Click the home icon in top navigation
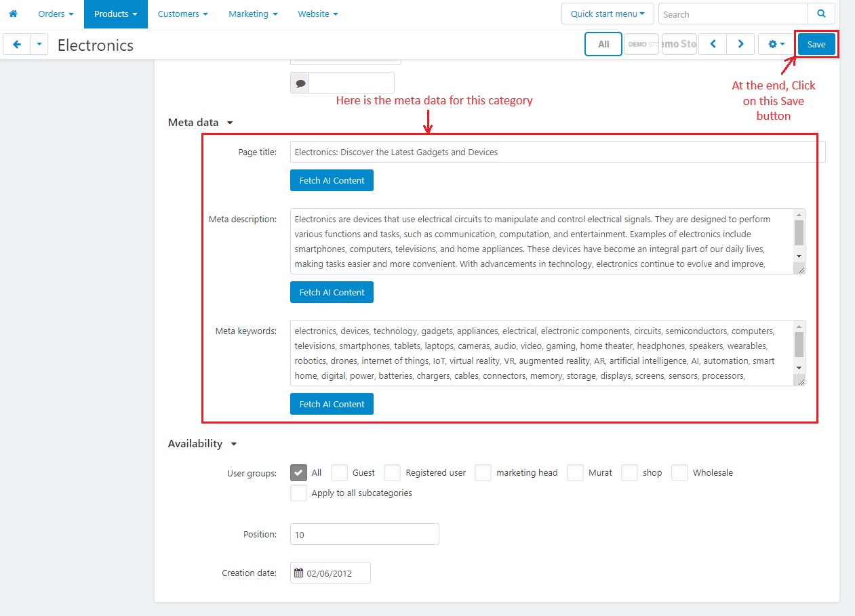Viewport: 855px width, 616px height. pyautogui.click(x=12, y=14)
